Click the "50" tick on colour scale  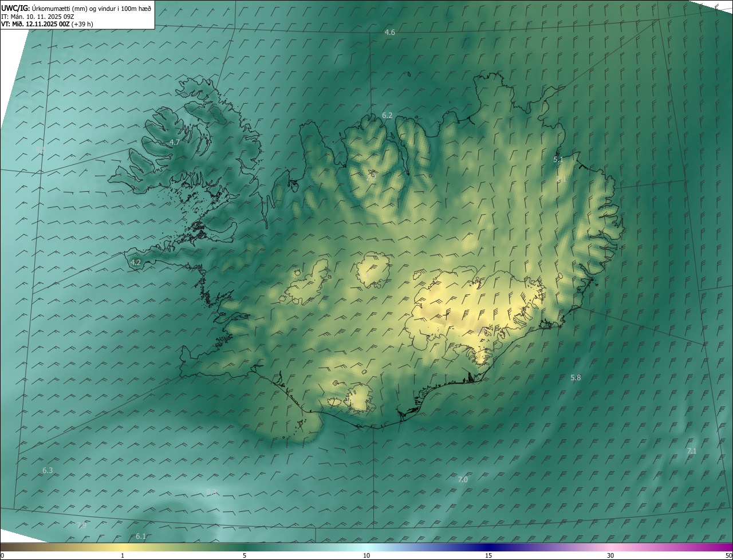pyautogui.click(x=728, y=556)
